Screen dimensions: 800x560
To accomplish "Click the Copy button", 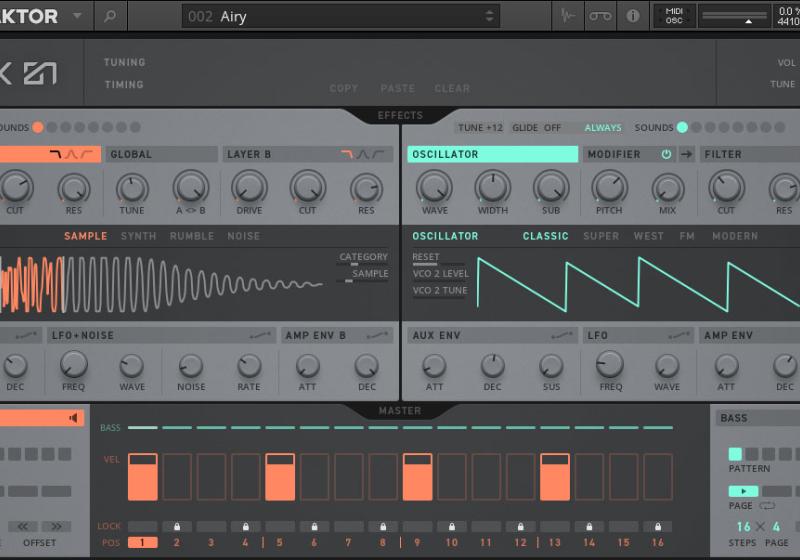I will 343,88.
